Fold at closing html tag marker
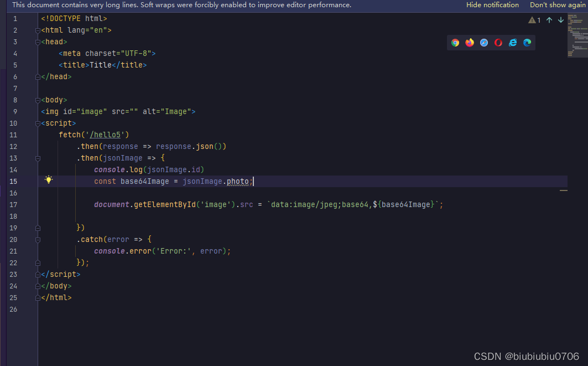 pos(38,298)
